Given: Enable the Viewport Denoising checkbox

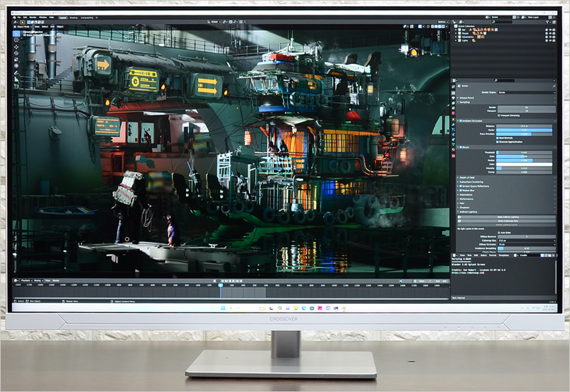Looking at the screenshot, I should (x=500, y=115).
